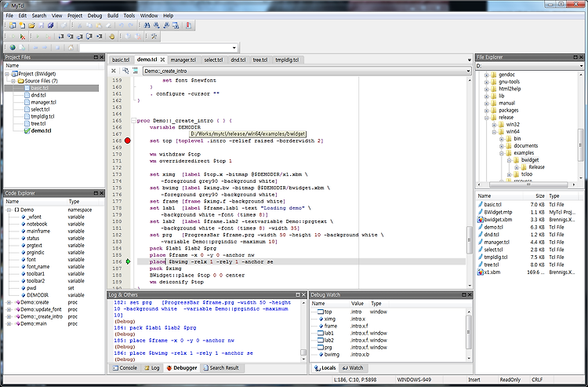The height and width of the screenshot is (387, 588).
Task: Switch to the manager.tcl editor tab
Action: 183,60
